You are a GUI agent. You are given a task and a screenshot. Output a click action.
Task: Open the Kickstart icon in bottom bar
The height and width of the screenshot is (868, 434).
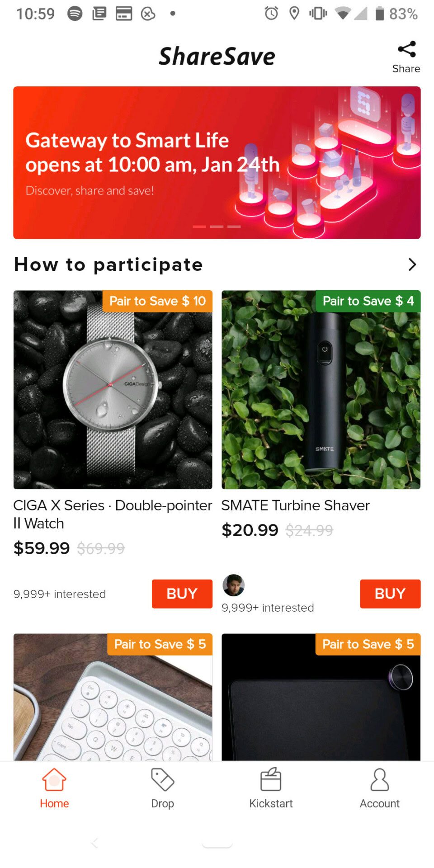271,780
